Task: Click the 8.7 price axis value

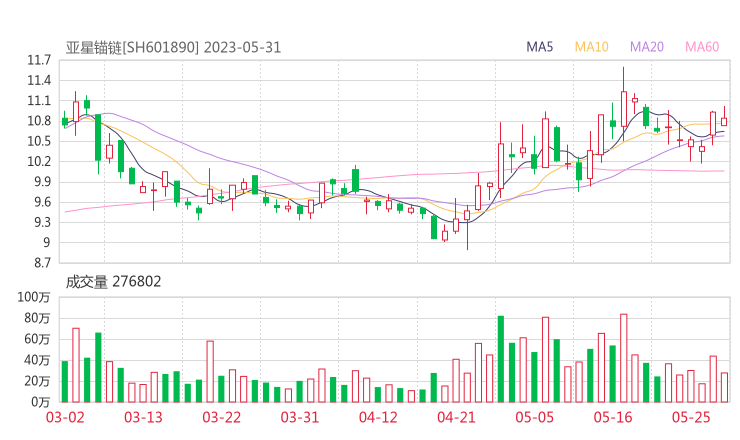Action: pos(41,263)
